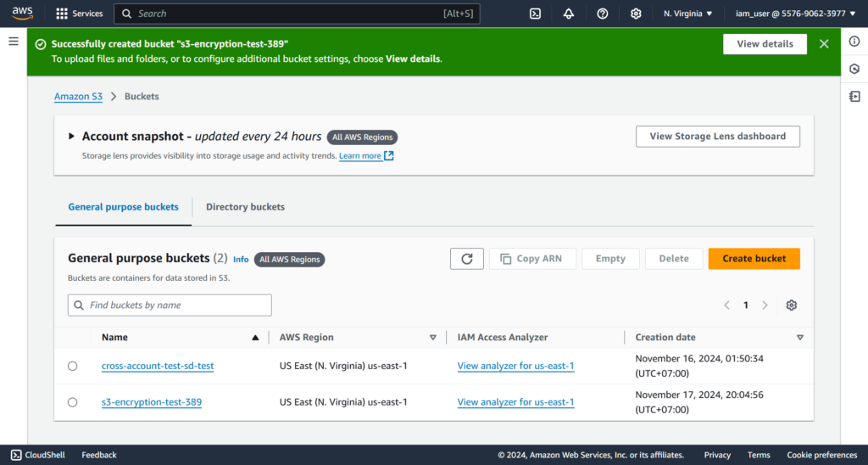
Task: Open table preferences gear icon
Action: tap(792, 305)
